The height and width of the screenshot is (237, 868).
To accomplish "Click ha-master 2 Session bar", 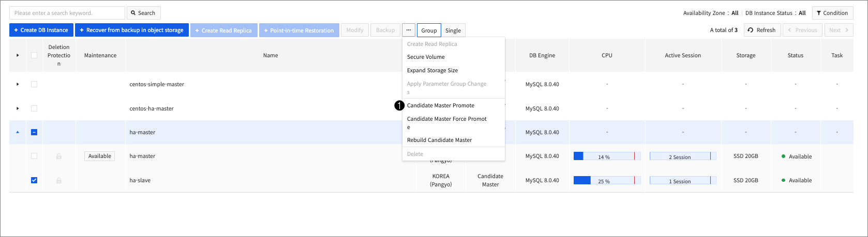I will pos(683,156).
